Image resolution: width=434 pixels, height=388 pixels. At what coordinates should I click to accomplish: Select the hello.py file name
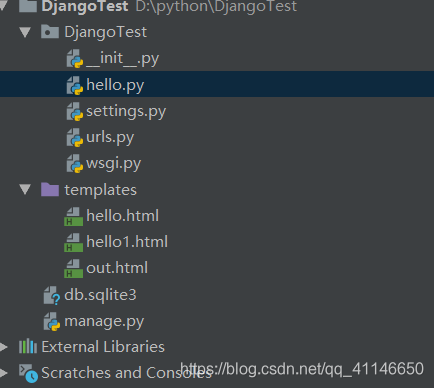click(115, 85)
